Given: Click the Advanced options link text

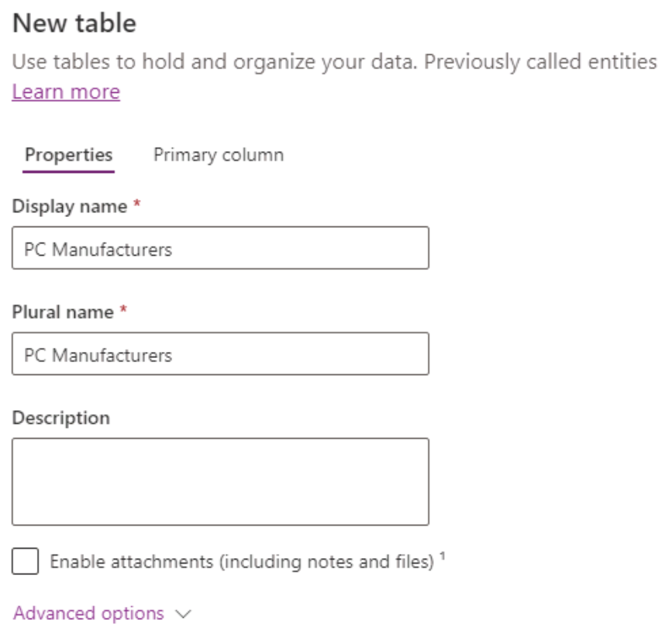Looking at the screenshot, I should click(88, 613).
